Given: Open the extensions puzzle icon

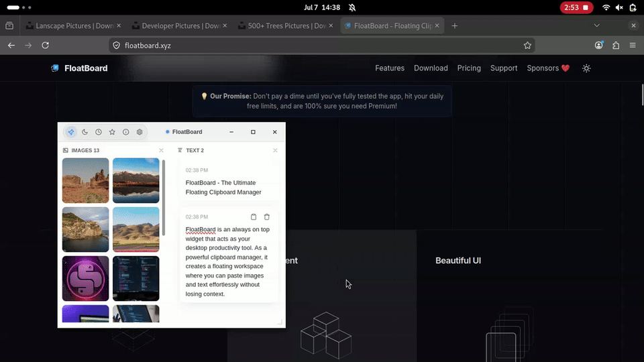Looking at the screenshot, I should (x=616, y=46).
